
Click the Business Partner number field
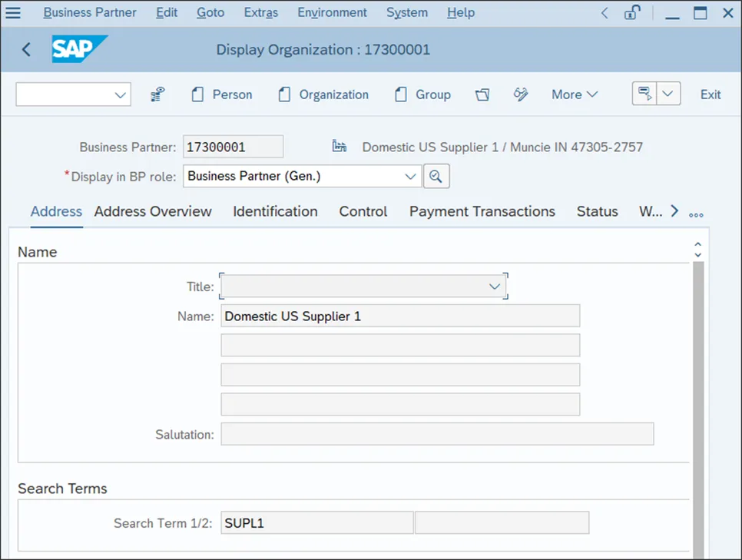click(x=234, y=147)
